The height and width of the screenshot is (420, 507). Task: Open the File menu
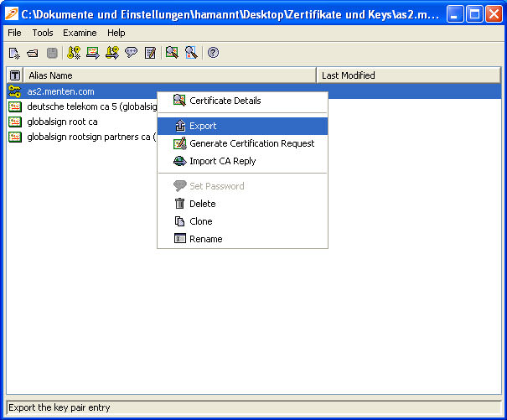coord(14,33)
